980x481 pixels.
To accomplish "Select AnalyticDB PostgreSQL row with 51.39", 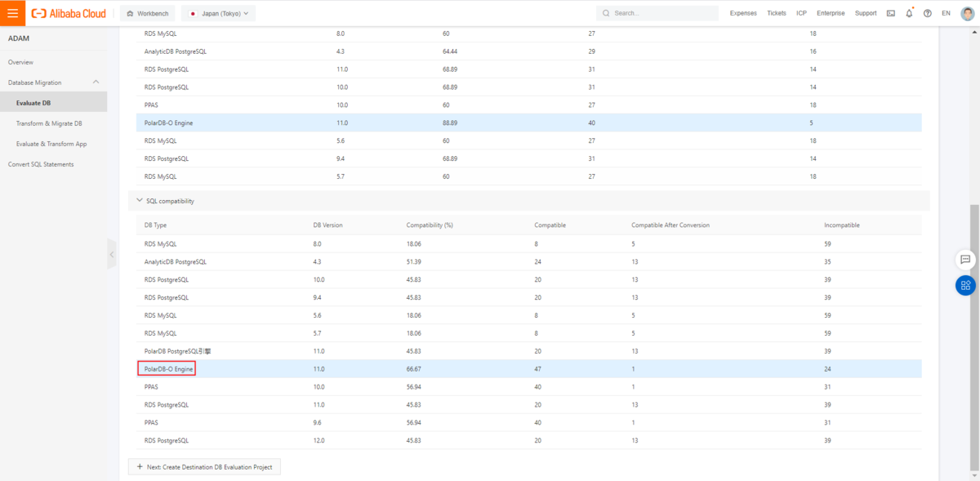I will pyautogui.click(x=529, y=261).
